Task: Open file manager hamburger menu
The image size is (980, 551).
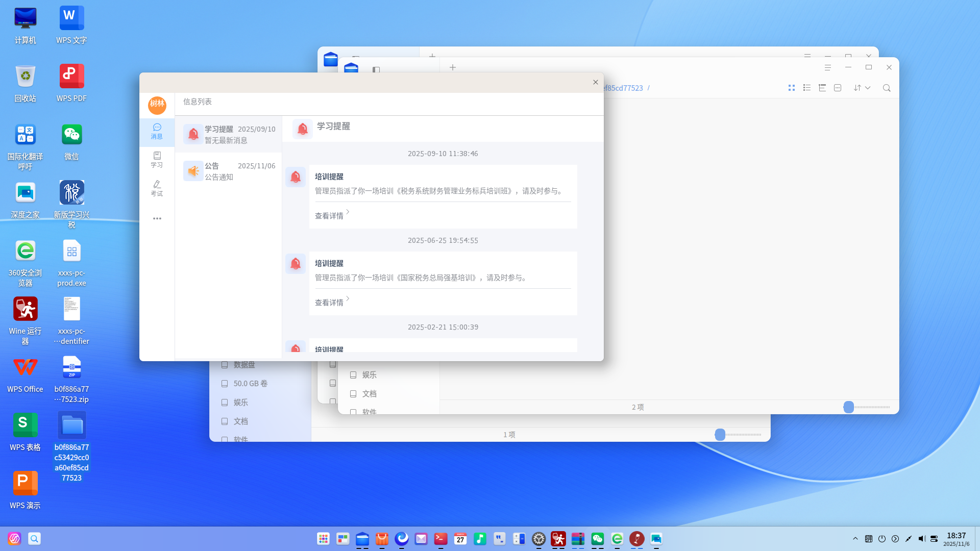Action: click(828, 67)
